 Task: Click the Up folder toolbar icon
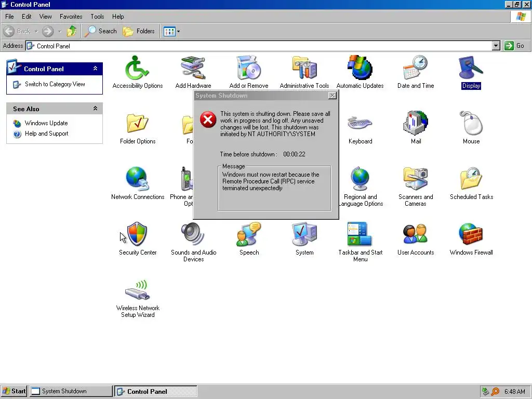pyautogui.click(x=72, y=31)
